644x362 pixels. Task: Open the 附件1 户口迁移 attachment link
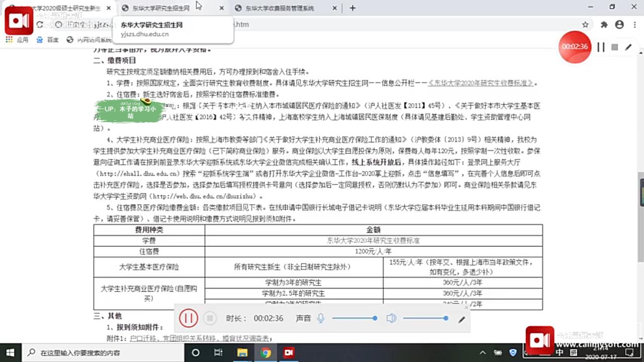coord(199,339)
